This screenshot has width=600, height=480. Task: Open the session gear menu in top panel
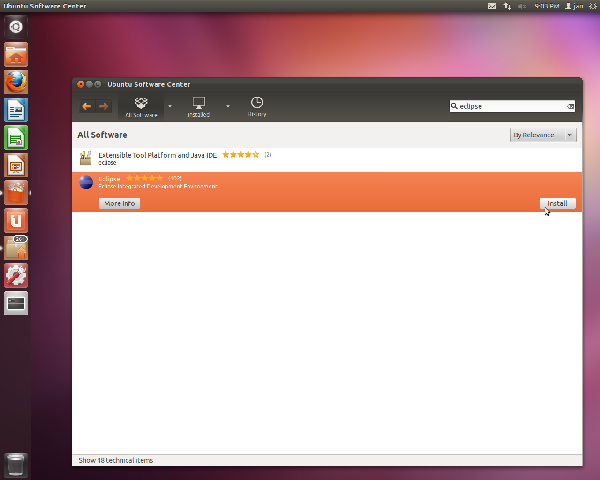coord(593,6)
